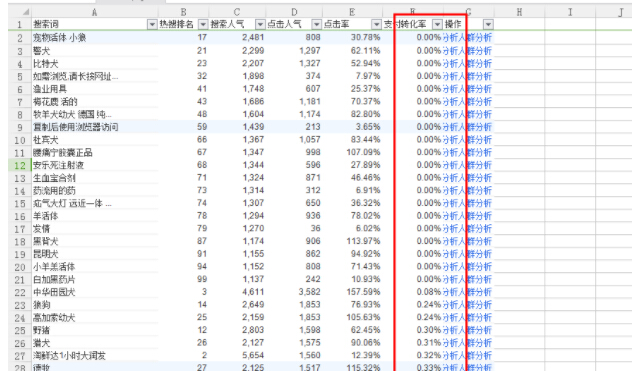The height and width of the screenshot is (371, 640).
Task: Open filter dropdown for 热搜排名 column
Action: click(203, 24)
